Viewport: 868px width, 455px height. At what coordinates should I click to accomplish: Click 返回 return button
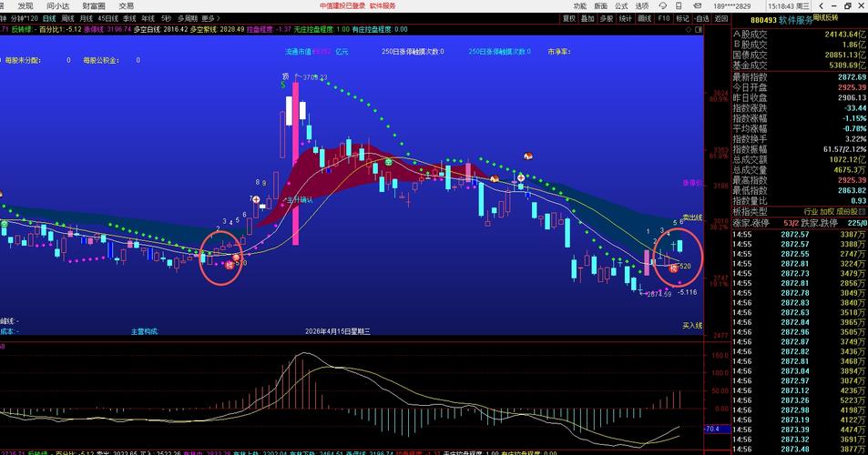tap(720, 18)
